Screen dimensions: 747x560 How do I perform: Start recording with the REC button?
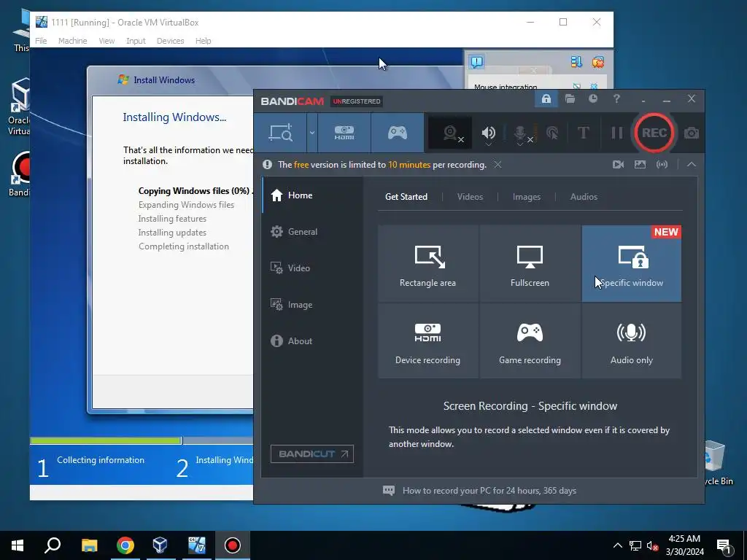pos(654,133)
